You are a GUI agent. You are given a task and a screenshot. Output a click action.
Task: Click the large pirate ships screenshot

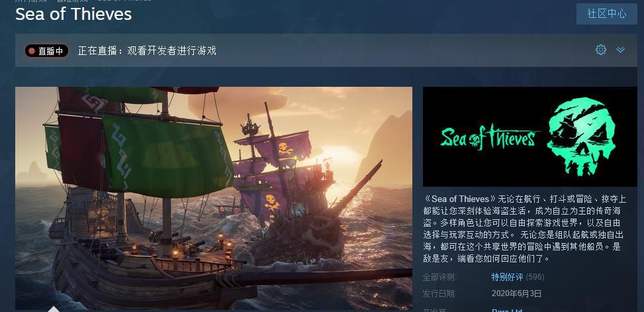(x=214, y=198)
